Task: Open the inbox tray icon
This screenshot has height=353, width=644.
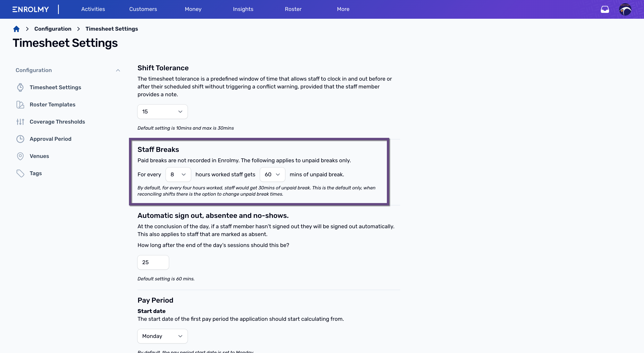Action: (605, 9)
